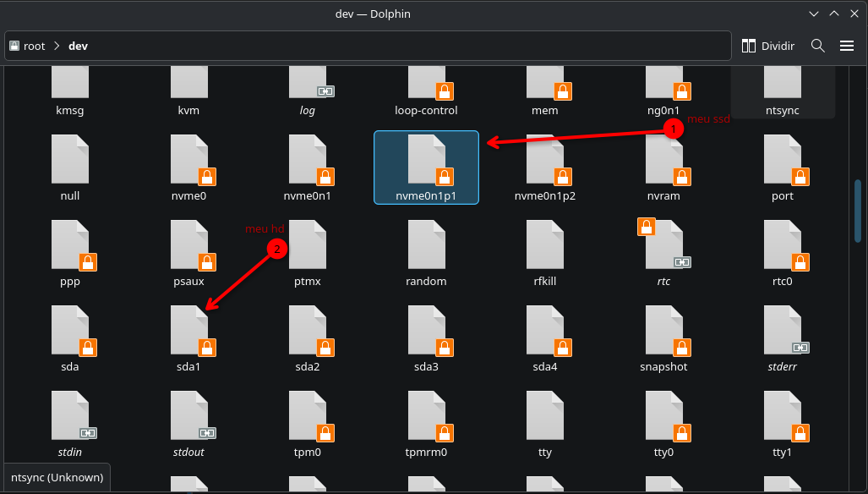868x494 pixels.
Task: Select the ptmx device file
Action: [x=308, y=253]
